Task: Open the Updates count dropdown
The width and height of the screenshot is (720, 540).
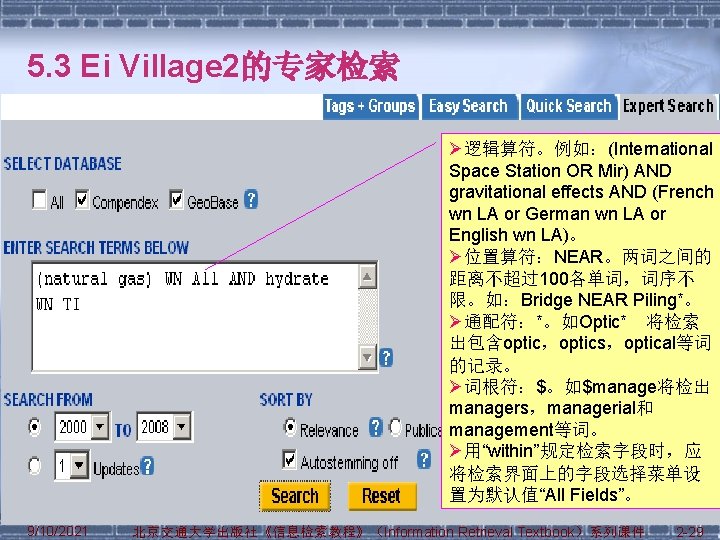Action: pyautogui.click(x=72, y=466)
